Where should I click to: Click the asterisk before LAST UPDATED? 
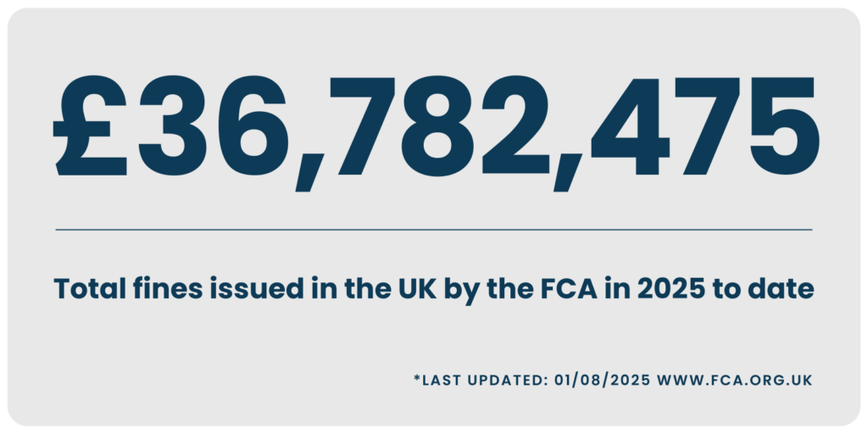(416, 377)
